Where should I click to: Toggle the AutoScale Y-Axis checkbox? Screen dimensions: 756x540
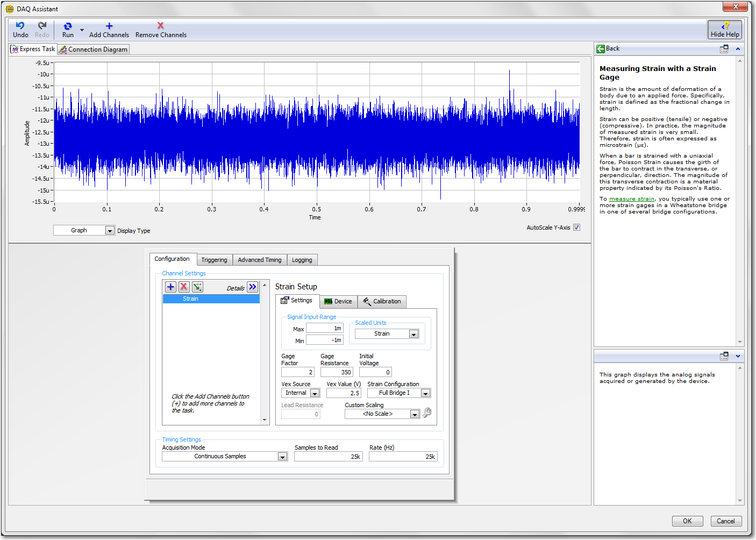(x=576, y=228)
